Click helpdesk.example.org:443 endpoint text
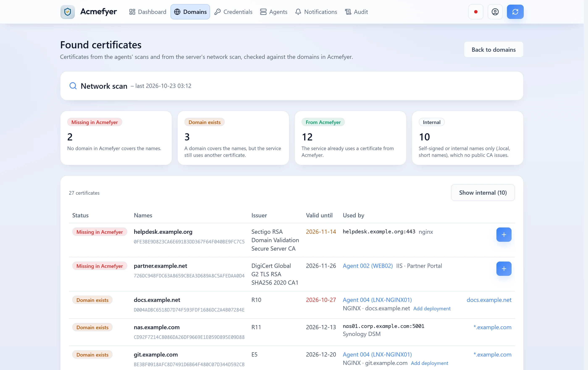Screen dimensions: 588x370 [x=379, y=232]
